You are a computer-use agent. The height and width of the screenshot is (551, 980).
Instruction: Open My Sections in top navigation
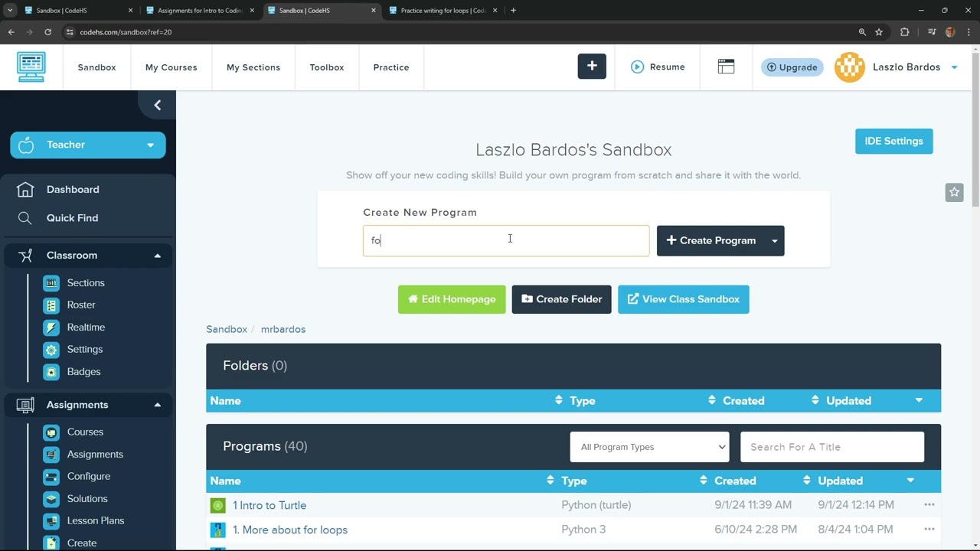[x=253, y=67]
